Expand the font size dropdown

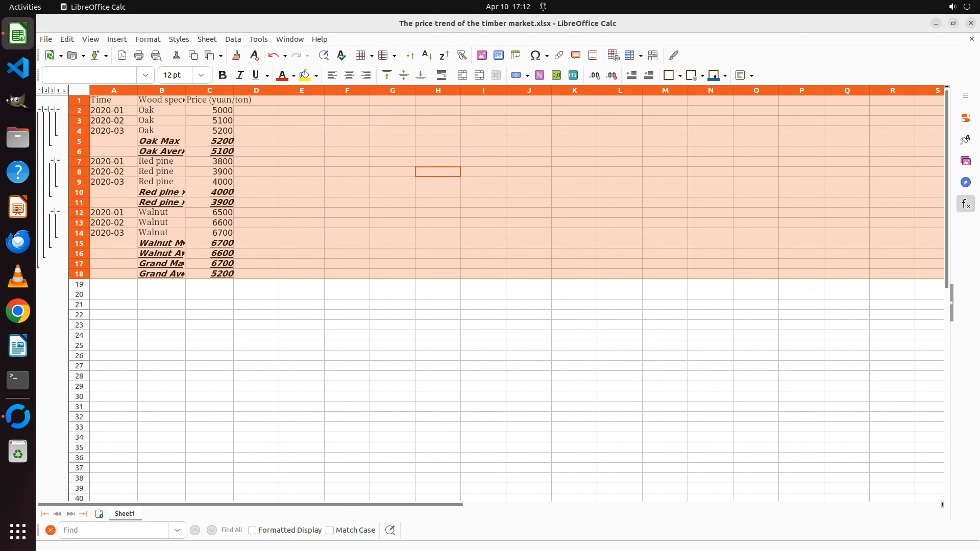pyautogui.click(x=201, y=76)
